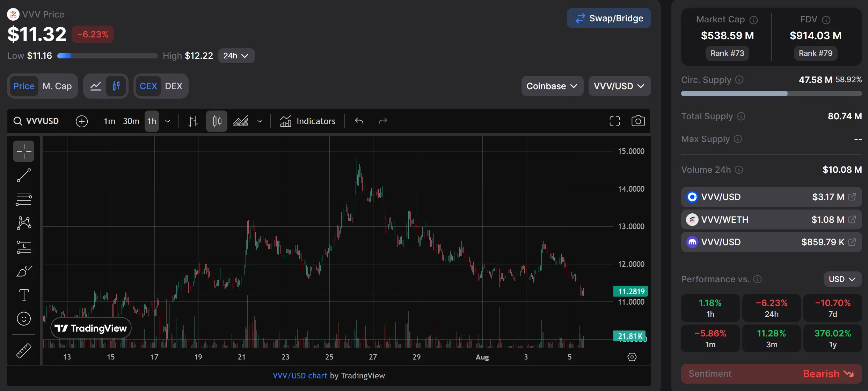The height and width of the screenshot is (391, 868).
Task: Open the VVV/USD pair dropdown
Action: pyautogui.click(x=619, y=86)
